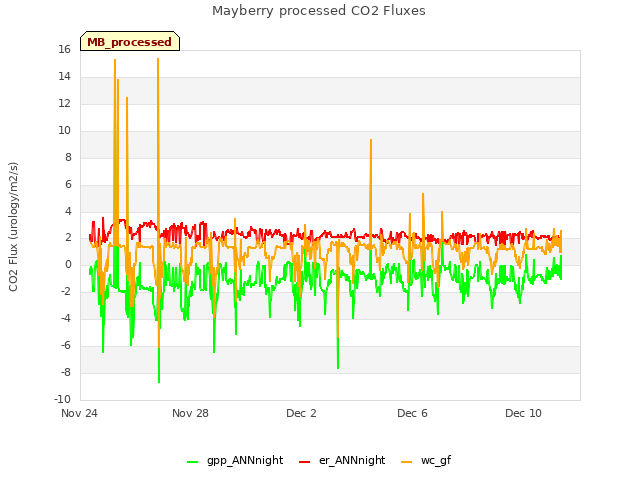Image resolution: width=640 pixels, height=480 pixels.
Task: Click the Dec 10 x-axis label
Action: tap(523, 413)
